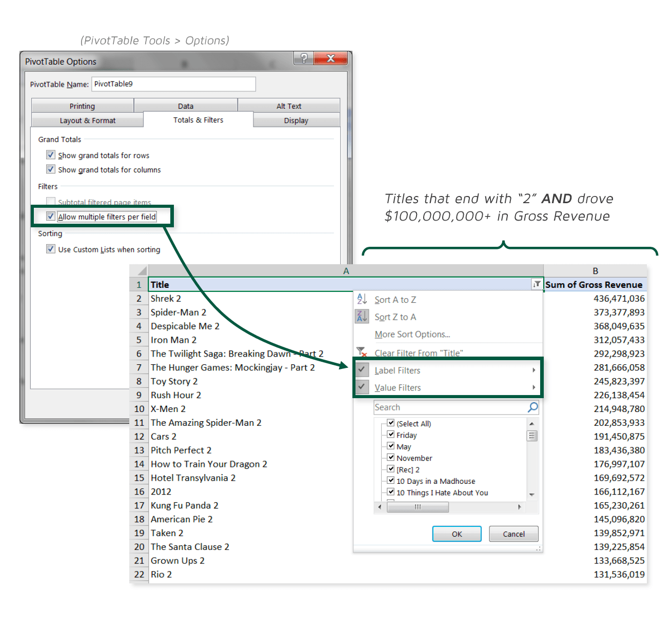This screenshot has width=672, height=628.
Task: Uncheck the Friday filter item
Action: [x=391, y=435]
